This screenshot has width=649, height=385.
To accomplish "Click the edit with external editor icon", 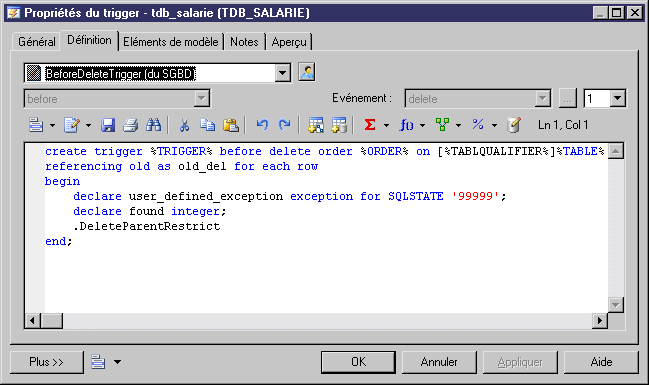I will [x=72, y=125].
